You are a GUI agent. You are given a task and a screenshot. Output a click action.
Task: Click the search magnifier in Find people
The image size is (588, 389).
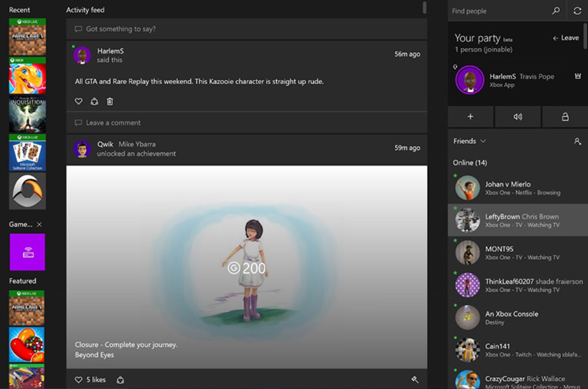coord(556,11)
